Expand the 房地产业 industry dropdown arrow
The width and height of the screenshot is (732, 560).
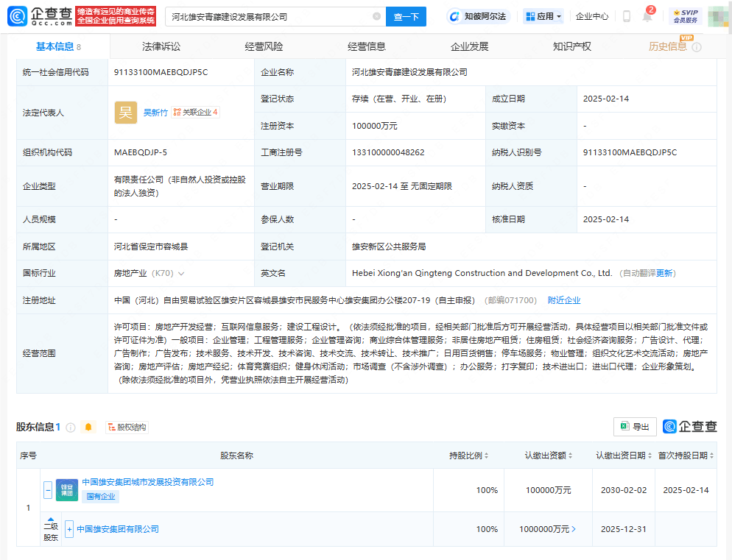181,273
